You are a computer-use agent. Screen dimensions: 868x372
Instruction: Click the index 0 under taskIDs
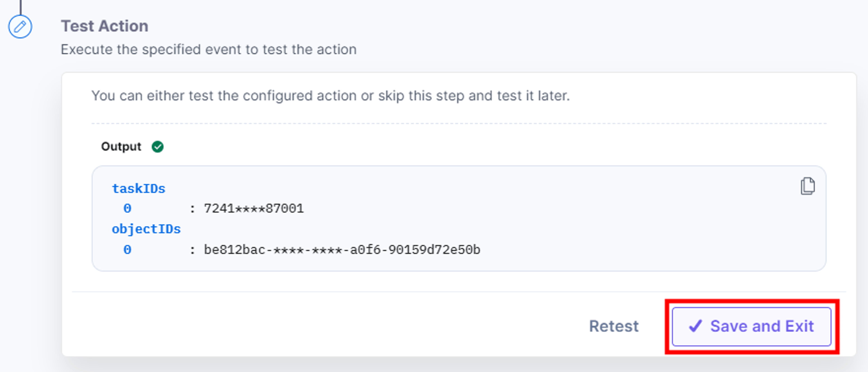[x=127, y=208]
